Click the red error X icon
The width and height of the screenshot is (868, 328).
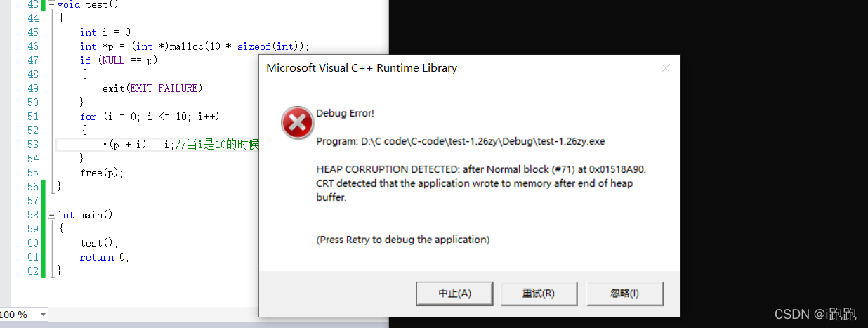[297, 124]
